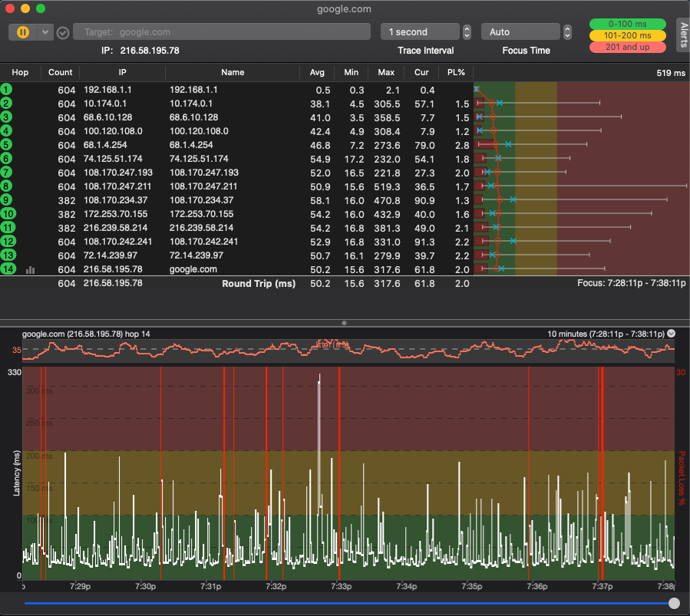Toggle graph for hop 14 via bar chart icon
This screenshot has height=616, width=690.
[x=31, y=269]
